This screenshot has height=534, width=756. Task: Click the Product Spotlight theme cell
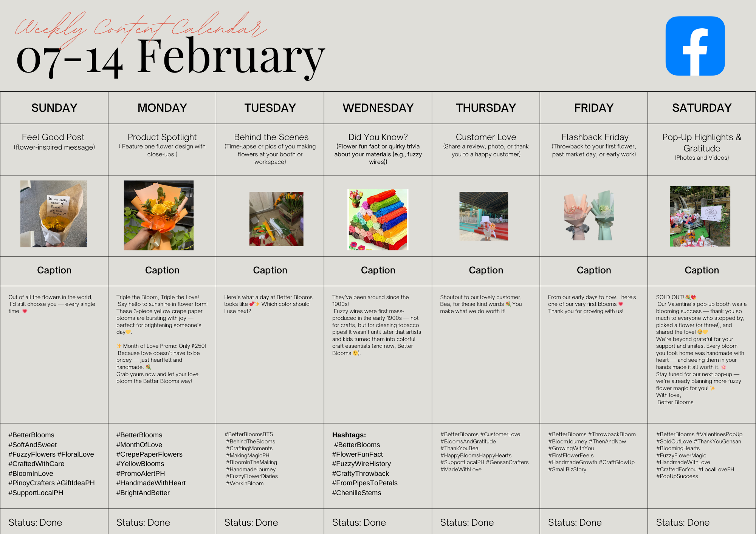coord(162,150)
